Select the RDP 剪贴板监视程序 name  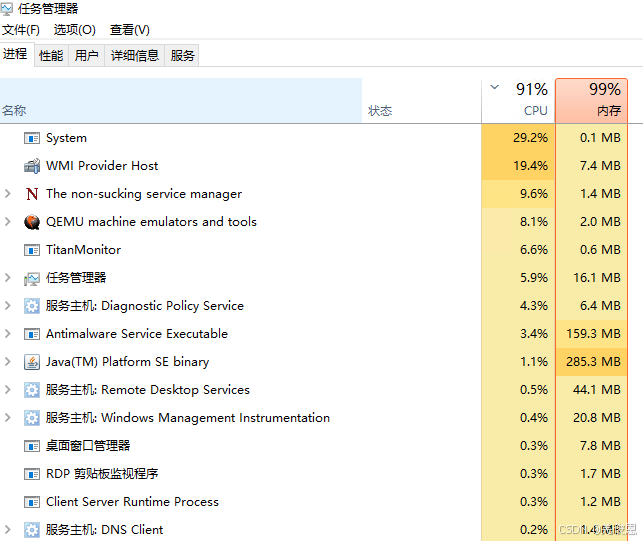[102, 474]
